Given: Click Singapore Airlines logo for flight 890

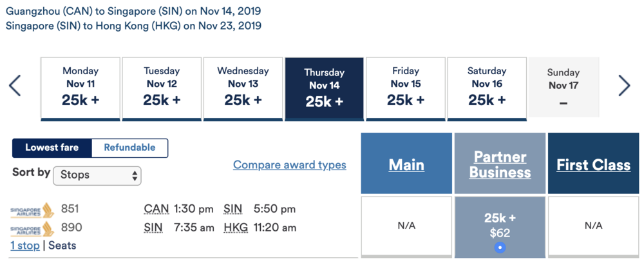Looking at the screenshot, I should [32, 229].
